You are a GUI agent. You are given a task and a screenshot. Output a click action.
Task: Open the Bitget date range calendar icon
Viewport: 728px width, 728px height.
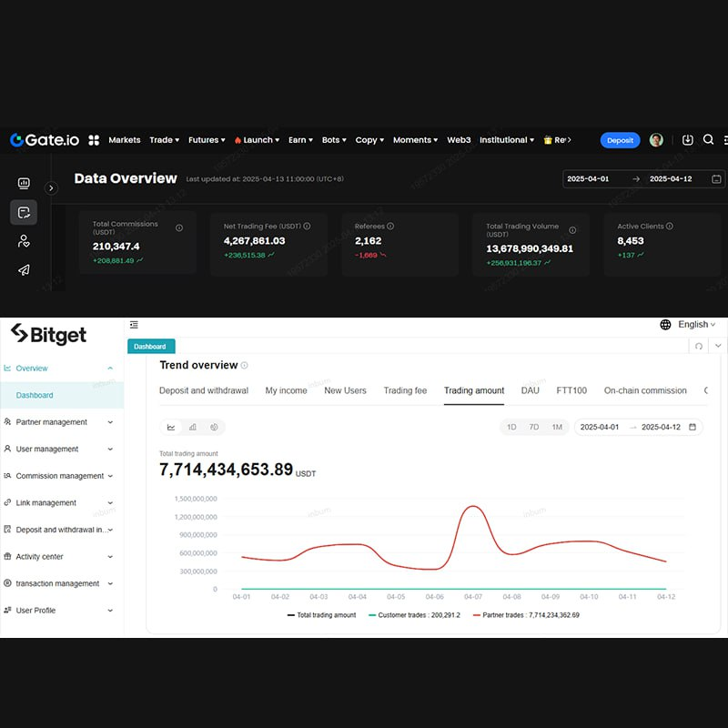692,427
